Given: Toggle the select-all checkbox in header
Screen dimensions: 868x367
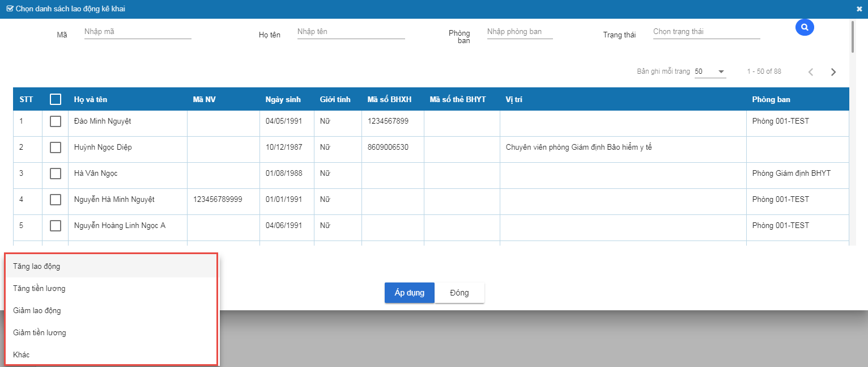Looking at the screenshot, I should 56,99.
